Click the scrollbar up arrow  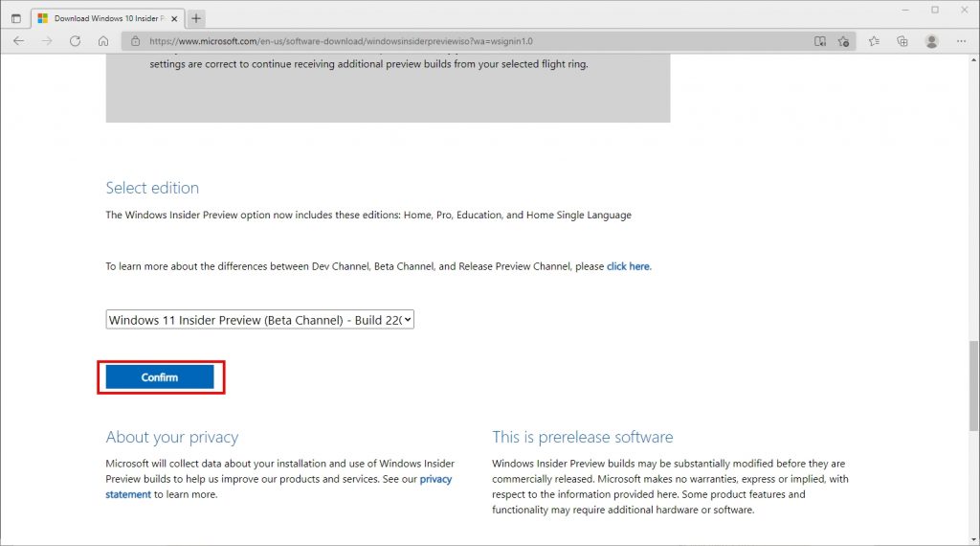[973, 60]
